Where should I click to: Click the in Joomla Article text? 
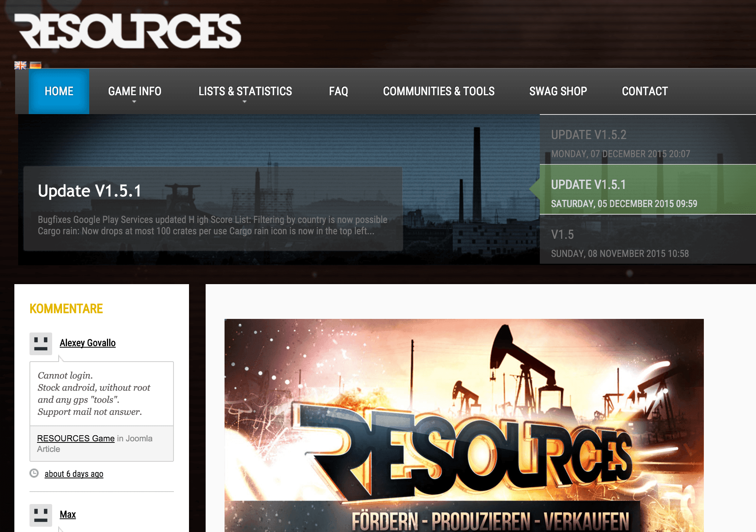(x=95, y=444)
